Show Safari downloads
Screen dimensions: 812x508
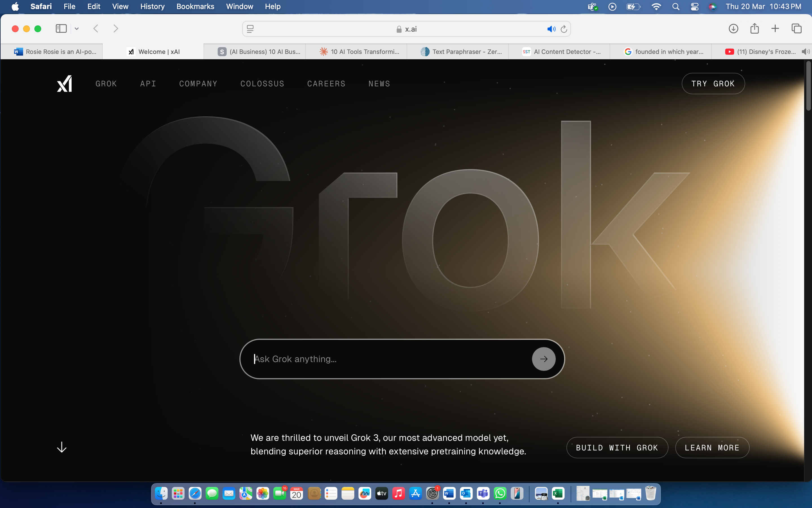click(733, 29)
